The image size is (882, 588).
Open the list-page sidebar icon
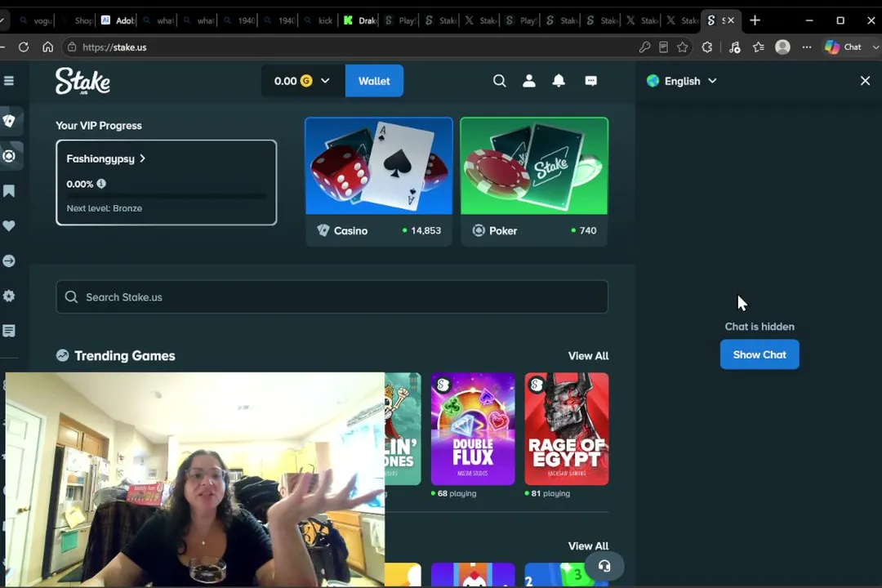coord(9,331)
